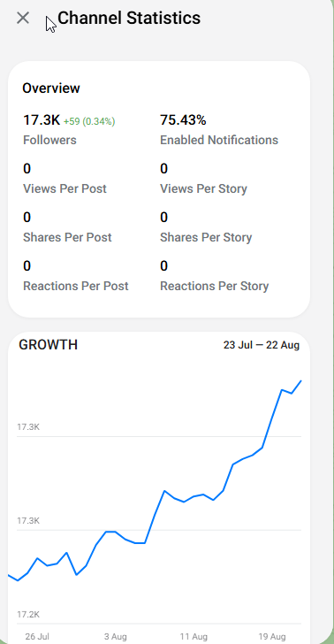
Task: Click the Shares Per Post label
Action: pos(67,237)
